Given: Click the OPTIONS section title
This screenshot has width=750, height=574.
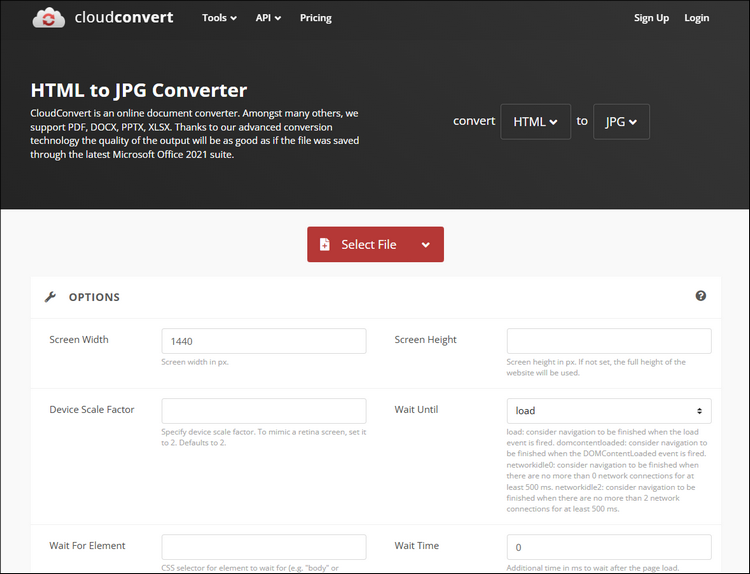Looking at the screenshot, I should 94,297.
